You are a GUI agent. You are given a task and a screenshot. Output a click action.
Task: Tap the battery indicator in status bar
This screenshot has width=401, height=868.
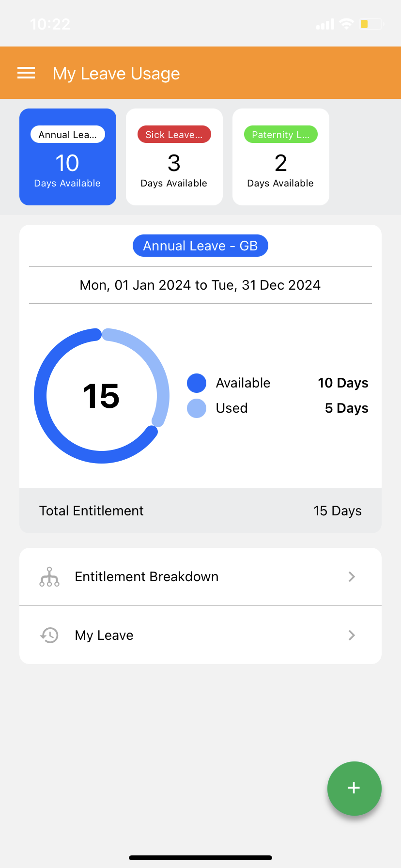click(371, 24)
